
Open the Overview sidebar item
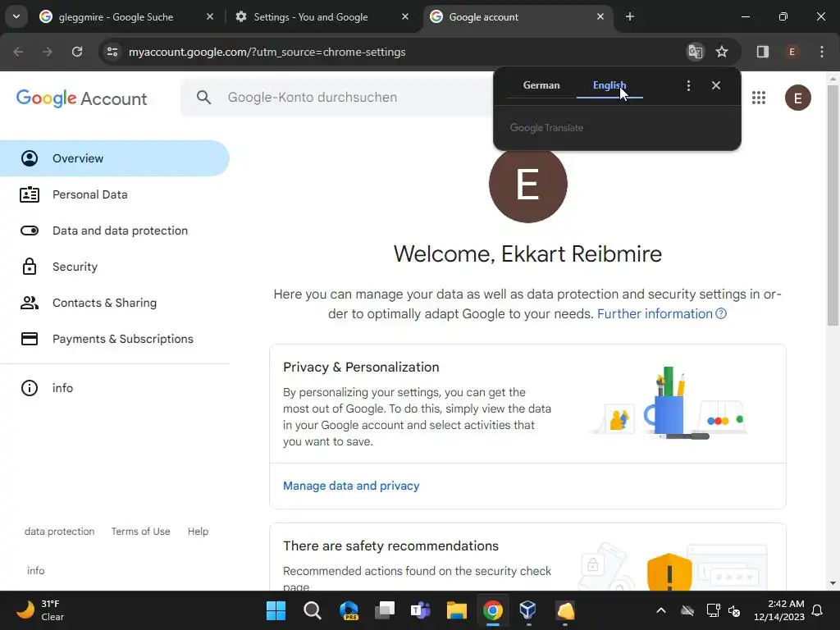pos(115,158)
